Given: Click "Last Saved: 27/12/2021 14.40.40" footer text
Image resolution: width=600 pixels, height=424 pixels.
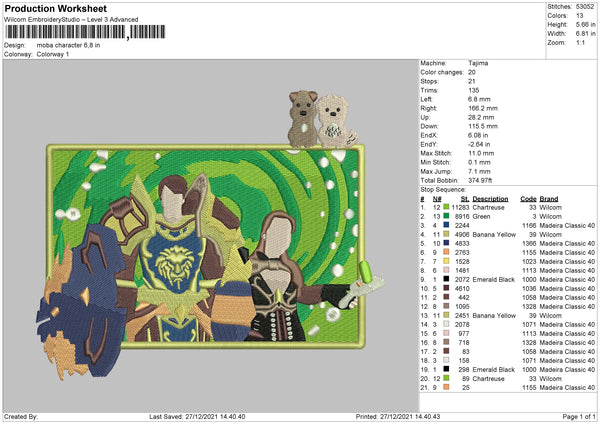Looking at the screenshot, I should coord(197,417).
